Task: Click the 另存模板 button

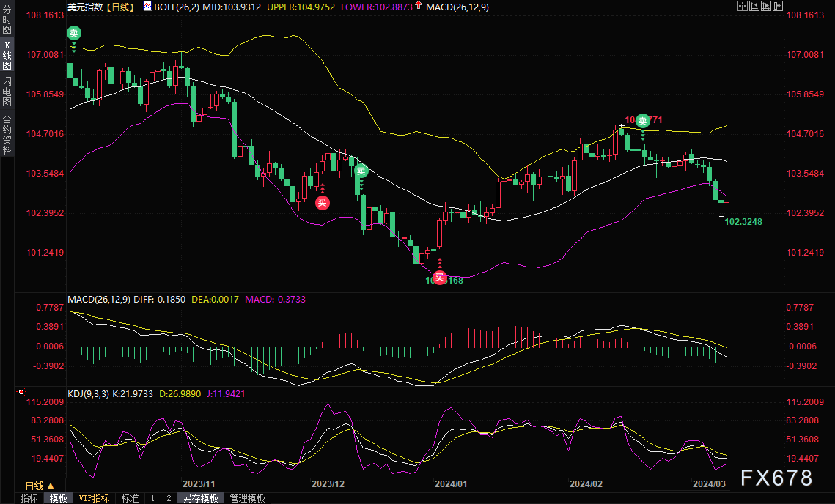Action: (201, 498)
